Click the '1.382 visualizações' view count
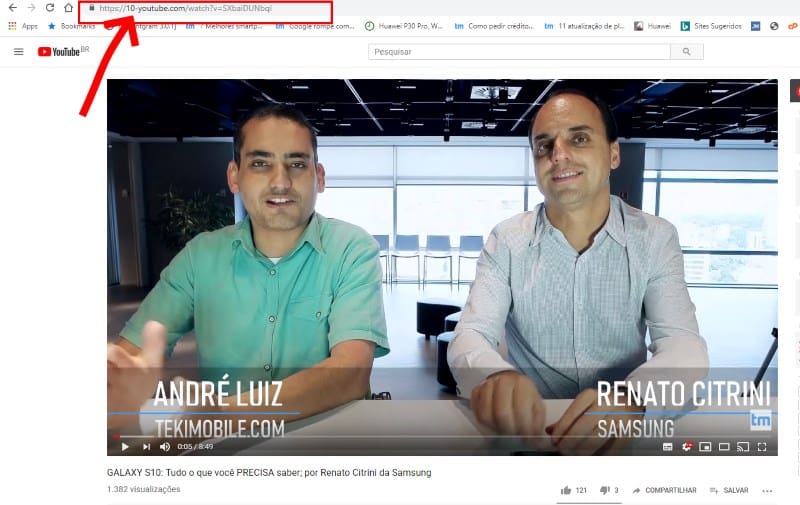Viewport: 800px width, 505px height. [143, 489]
